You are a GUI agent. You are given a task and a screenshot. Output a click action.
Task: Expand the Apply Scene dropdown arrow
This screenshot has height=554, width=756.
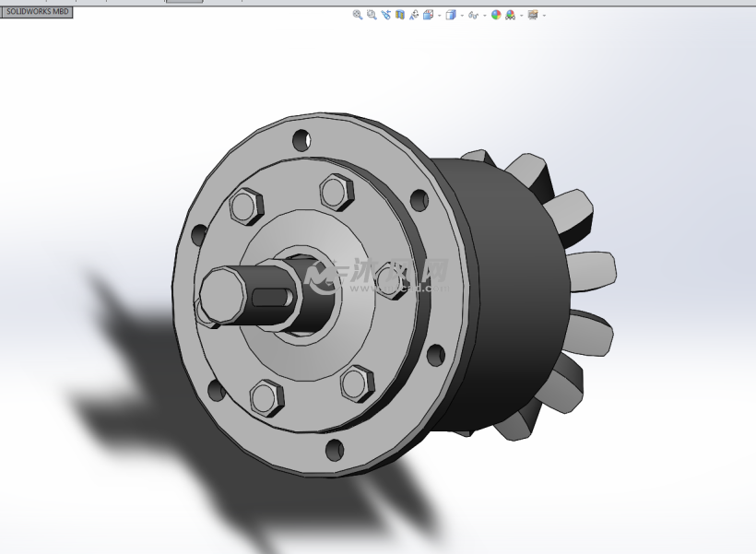(x=520, y=16)
